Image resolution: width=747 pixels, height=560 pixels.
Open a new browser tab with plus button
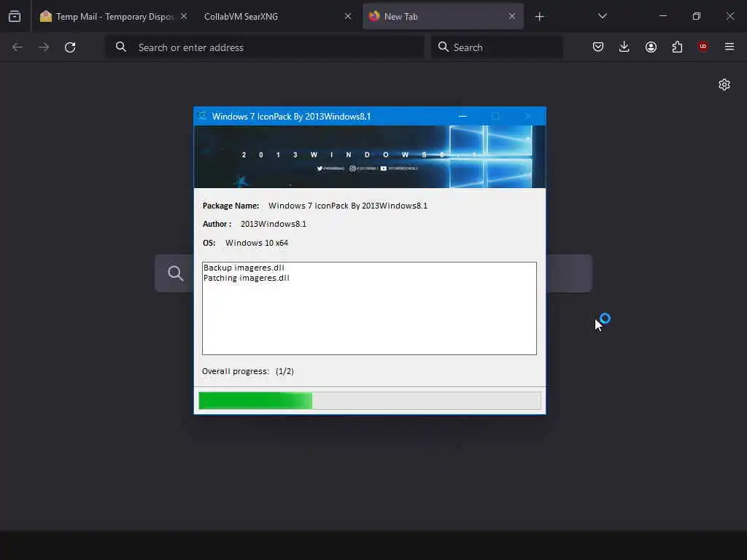tap(539, 17)
